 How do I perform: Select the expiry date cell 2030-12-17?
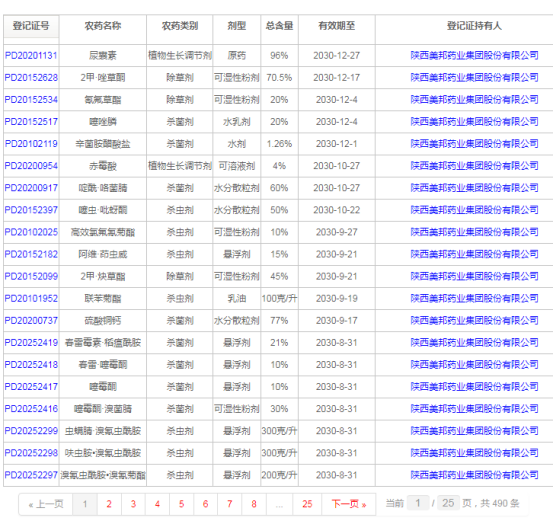click(337, 77)
